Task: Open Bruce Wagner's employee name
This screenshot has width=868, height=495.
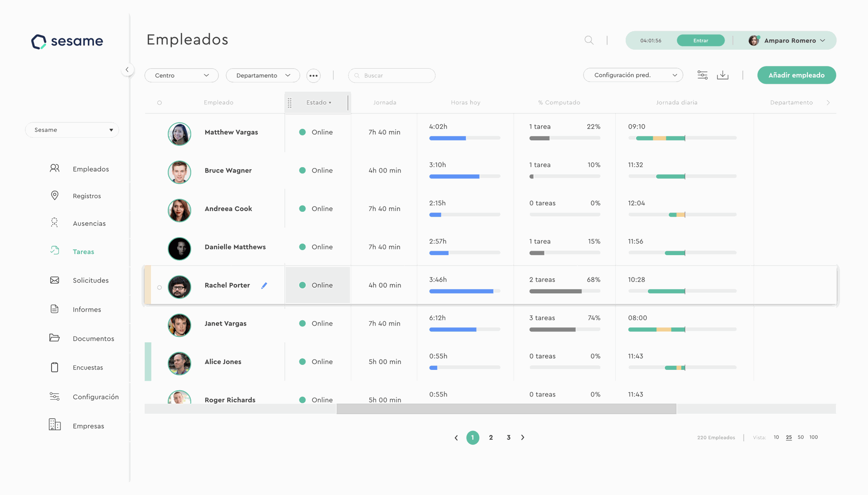Action: click(228, 170)
